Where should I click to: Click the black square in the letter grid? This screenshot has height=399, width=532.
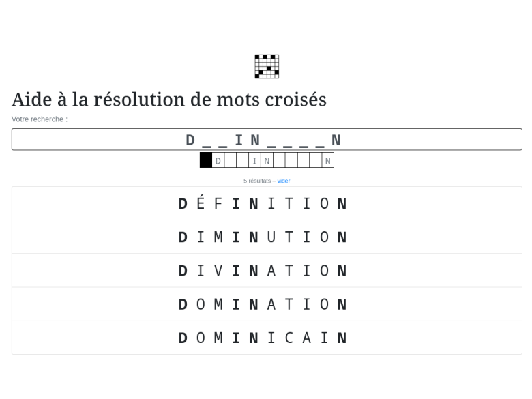tap(206, 160)
